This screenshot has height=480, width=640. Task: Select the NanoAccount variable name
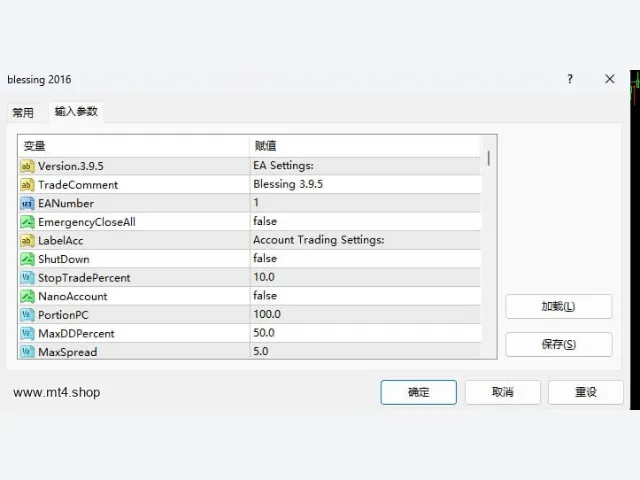coord(73,296)
